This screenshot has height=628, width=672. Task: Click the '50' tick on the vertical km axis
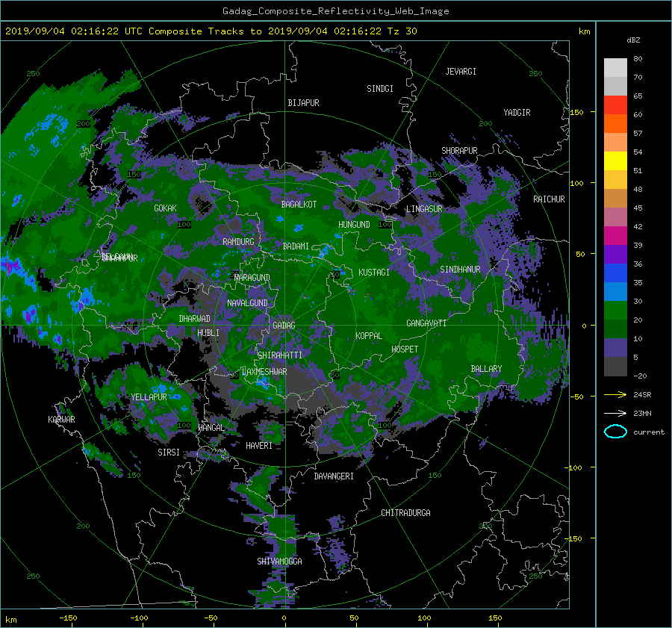tap(580, 254)
